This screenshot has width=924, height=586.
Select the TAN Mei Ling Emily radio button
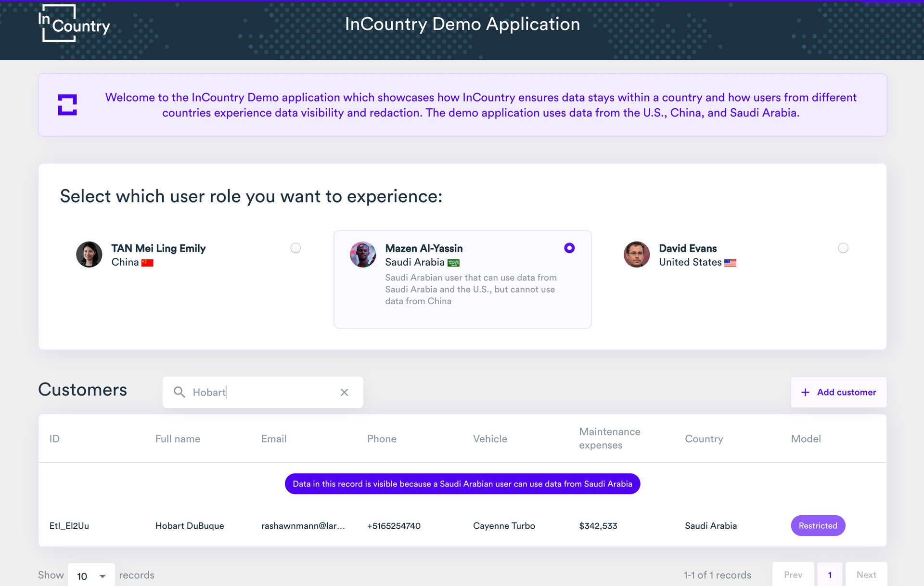point(295,248)
